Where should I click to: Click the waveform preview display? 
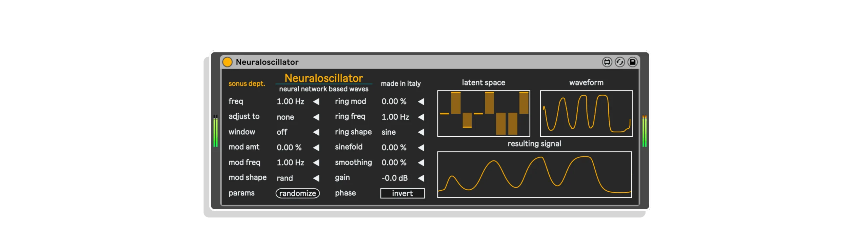coord(586,113)
